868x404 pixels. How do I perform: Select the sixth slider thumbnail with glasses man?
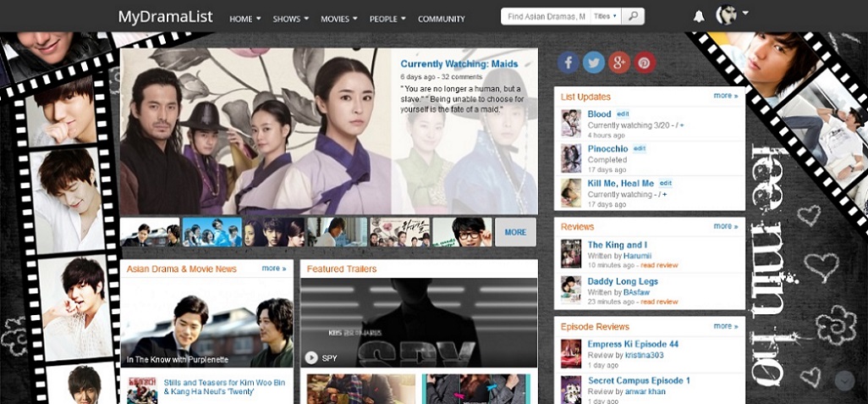coord(462,232)
